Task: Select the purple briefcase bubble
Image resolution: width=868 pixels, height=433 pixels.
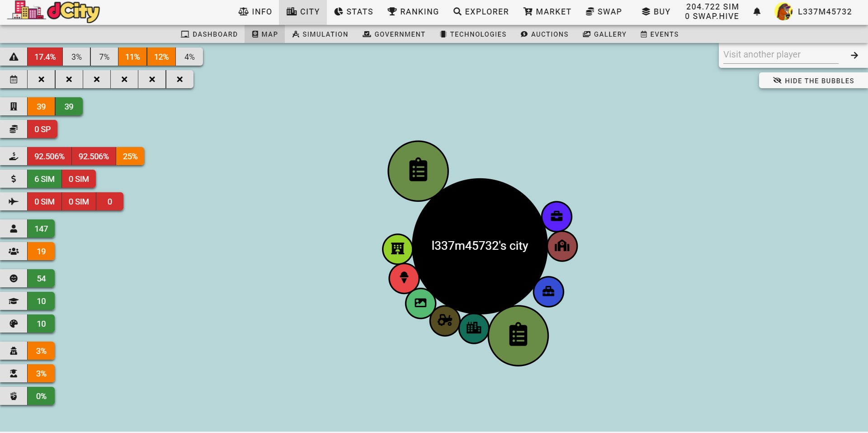Action: click(557, 217)
